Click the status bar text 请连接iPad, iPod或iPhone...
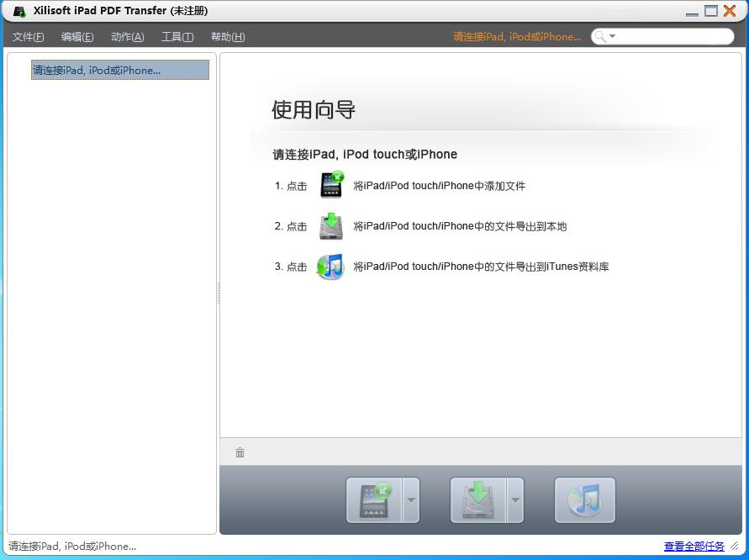 tap(72, 547)
